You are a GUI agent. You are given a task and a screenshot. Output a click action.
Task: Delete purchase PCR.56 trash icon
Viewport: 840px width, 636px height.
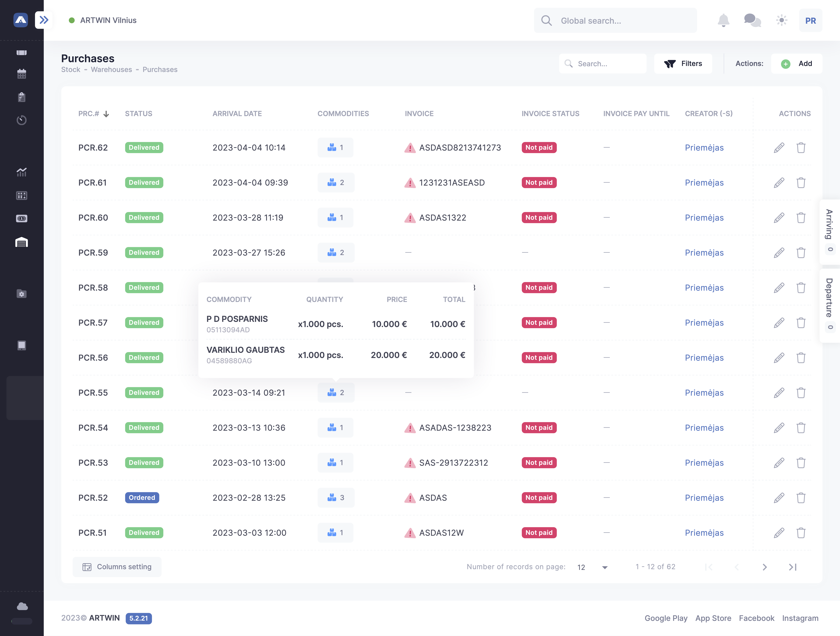click(x=801, y=358)
